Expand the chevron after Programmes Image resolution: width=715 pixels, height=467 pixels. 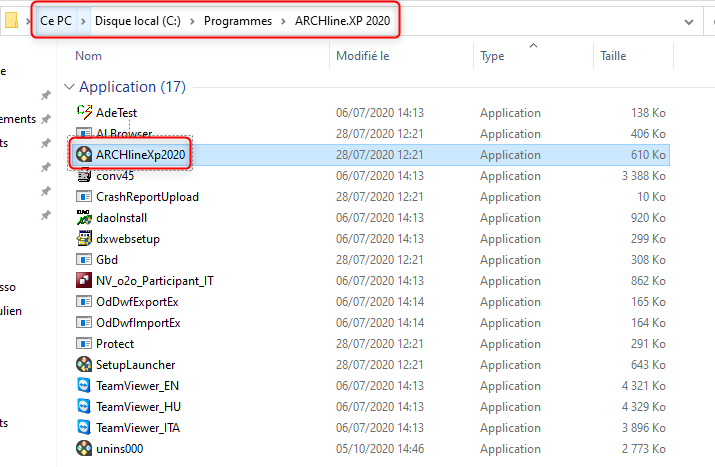pyautogui.click(x=283, y=21)
